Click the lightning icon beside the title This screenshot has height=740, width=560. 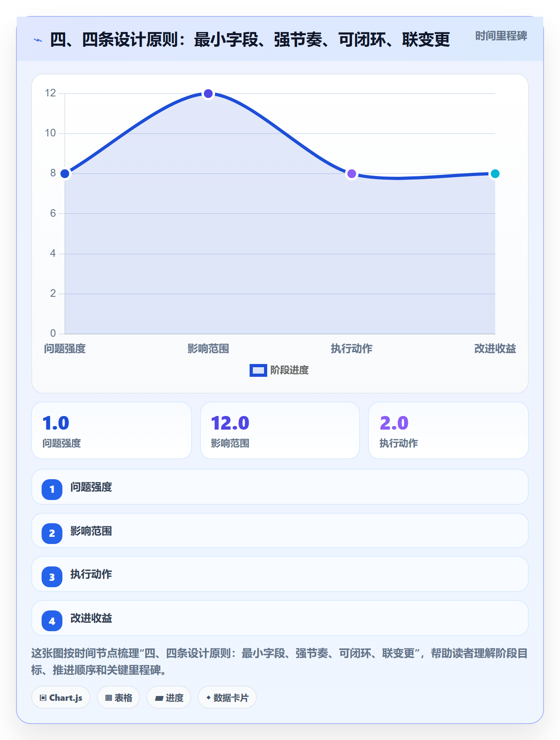[x=38, y=40]
